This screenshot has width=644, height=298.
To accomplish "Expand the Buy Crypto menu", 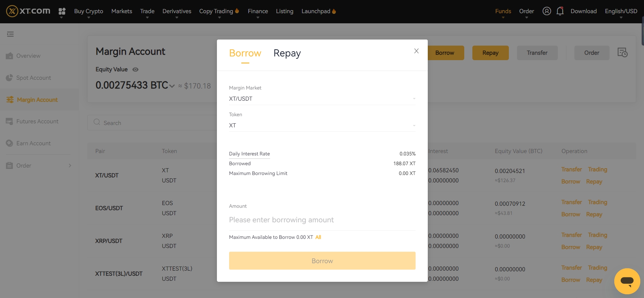I will click(89, 11).
